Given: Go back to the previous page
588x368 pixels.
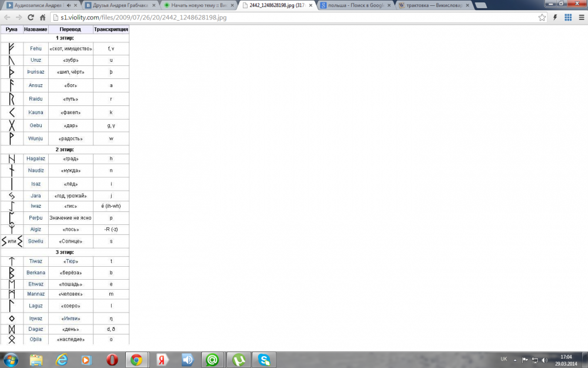Looking at the screenshot, I should [x=7, y=17].
